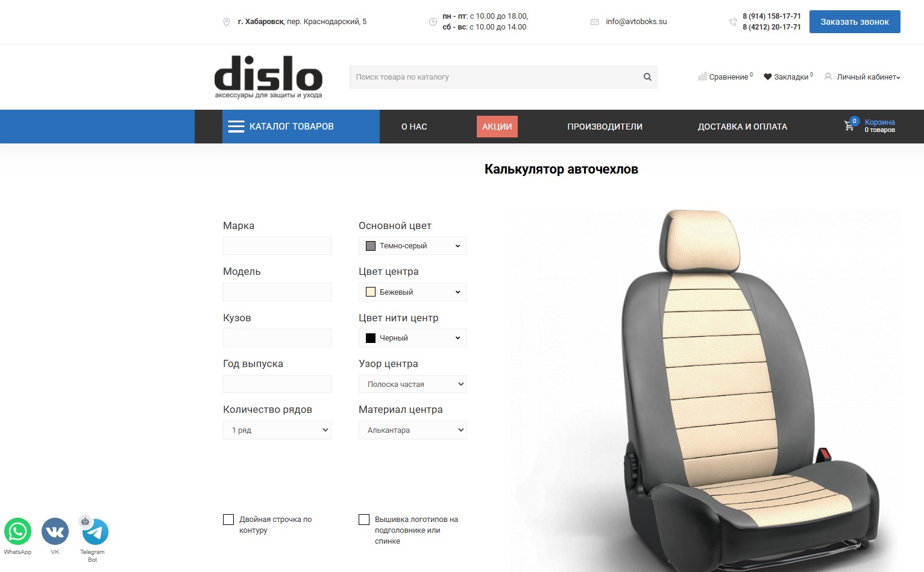This screenshot has width=924, height=572.
Task: Expand the Материал центра dropdown
Action: pos(413,430)
